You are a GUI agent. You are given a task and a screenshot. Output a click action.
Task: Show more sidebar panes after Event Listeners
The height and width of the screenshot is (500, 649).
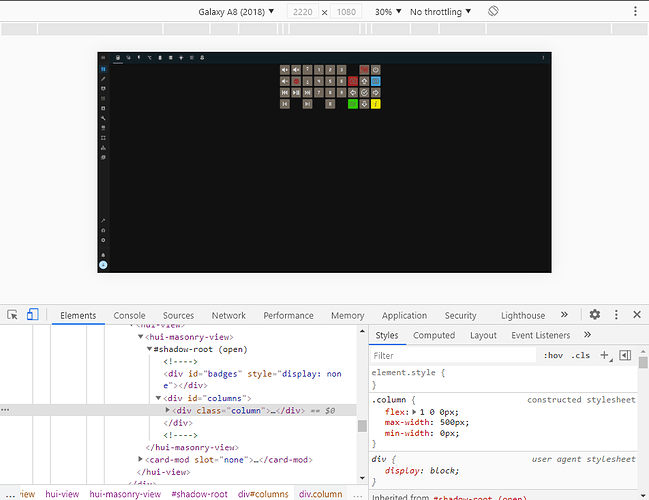587,334
